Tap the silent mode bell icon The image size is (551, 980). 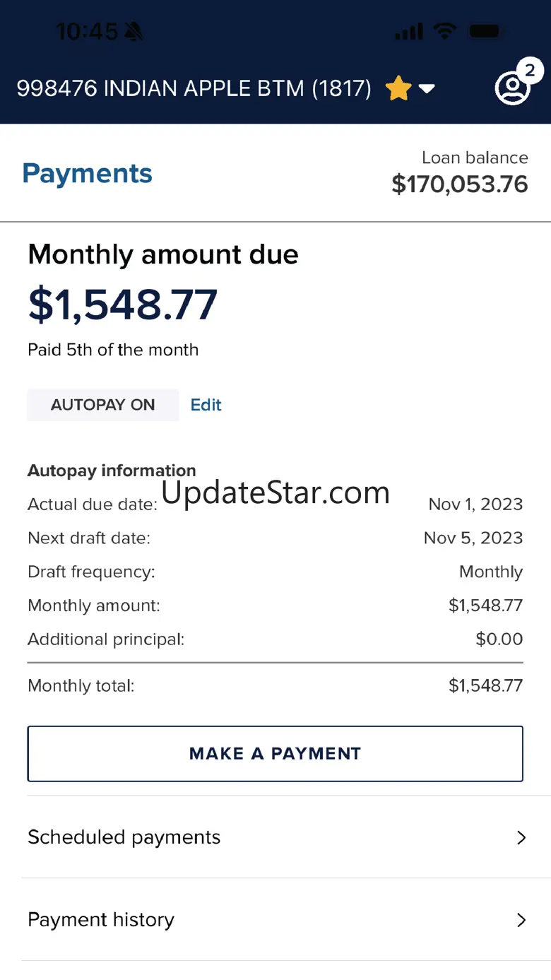pos(134,31)
